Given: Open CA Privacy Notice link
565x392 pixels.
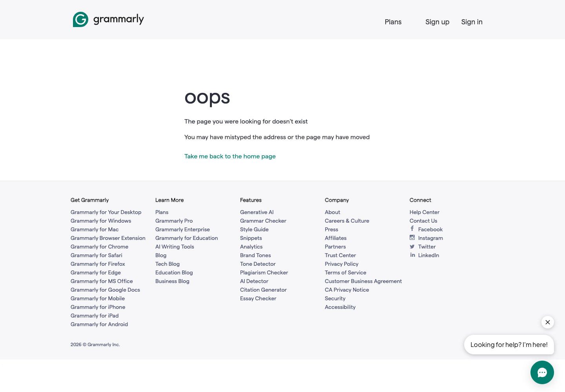Looking at the screenshot, I should (x=347, y=290).
